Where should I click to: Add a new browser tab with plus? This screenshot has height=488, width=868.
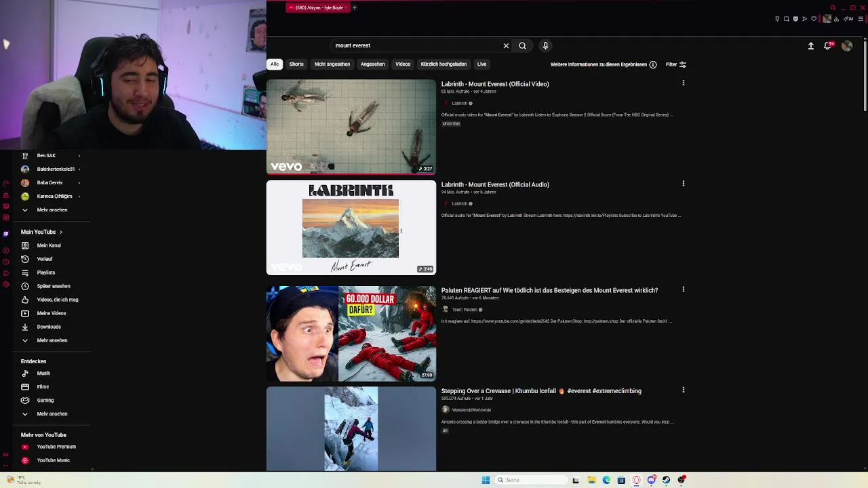pyautogui.click(x=354, y=7)
